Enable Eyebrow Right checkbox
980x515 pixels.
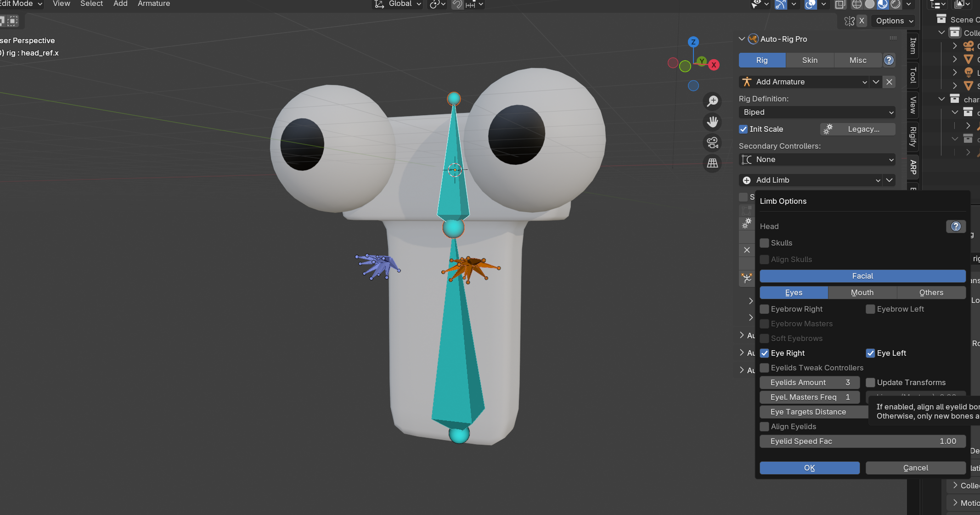tap(764, 309)
